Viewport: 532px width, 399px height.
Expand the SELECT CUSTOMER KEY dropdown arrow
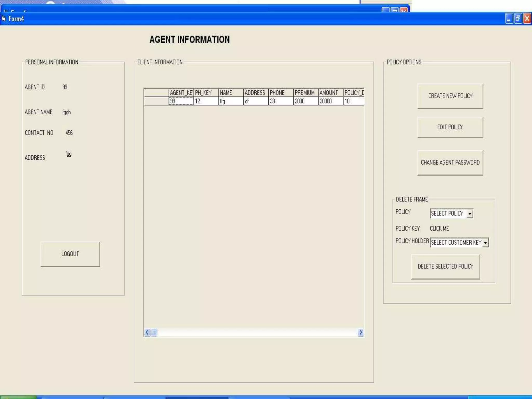tap(485, 243)
